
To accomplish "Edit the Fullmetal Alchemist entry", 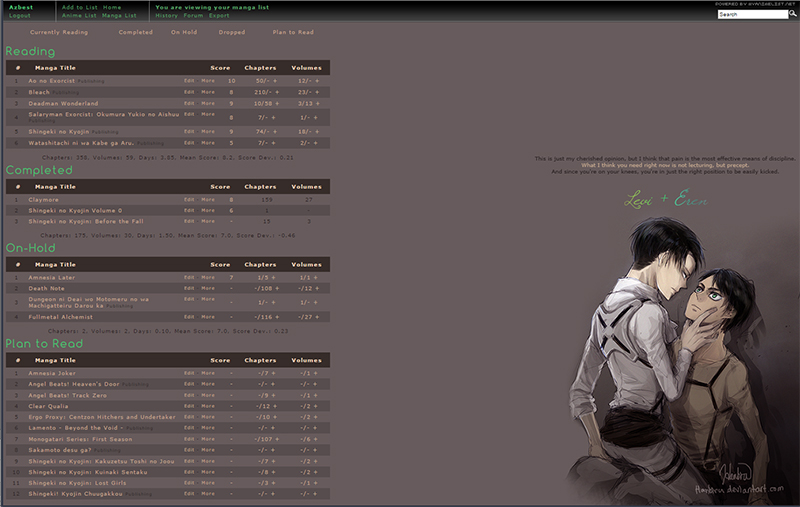I will [189, 317].
